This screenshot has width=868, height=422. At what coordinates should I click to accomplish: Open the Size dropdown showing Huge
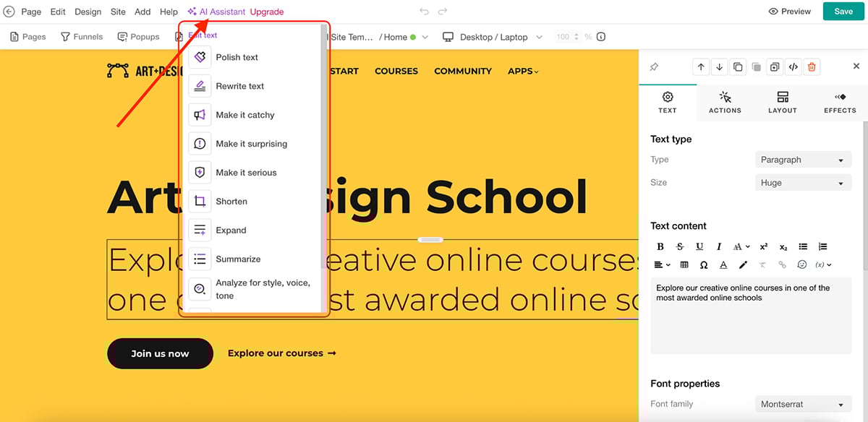(x=803, y=182)
